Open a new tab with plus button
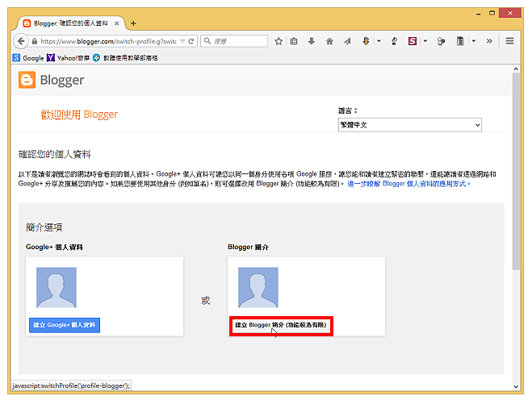532x400 pixels. click(133, 23)
